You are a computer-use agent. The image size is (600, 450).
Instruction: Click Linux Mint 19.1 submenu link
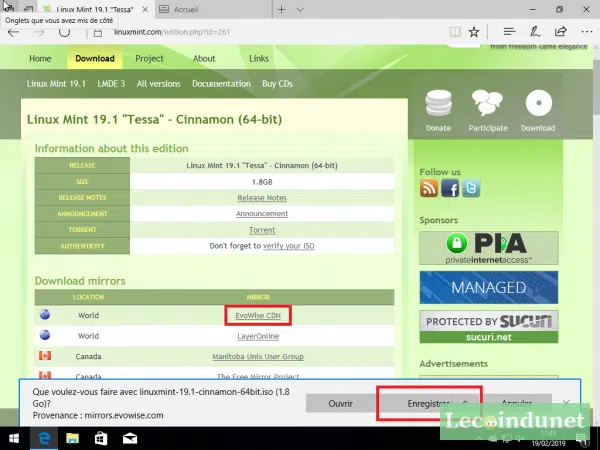[56, 84]
